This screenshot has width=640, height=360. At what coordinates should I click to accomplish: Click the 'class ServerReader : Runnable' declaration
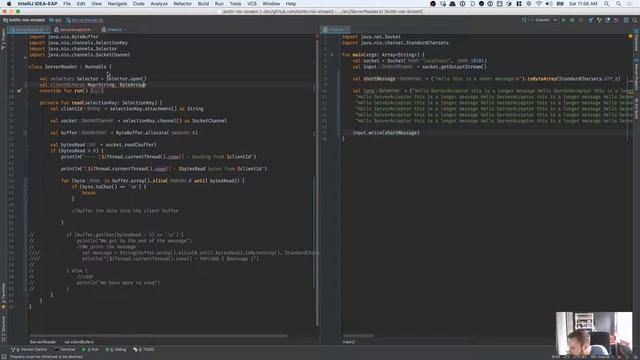pyautogui.click(x=70, y=67)
